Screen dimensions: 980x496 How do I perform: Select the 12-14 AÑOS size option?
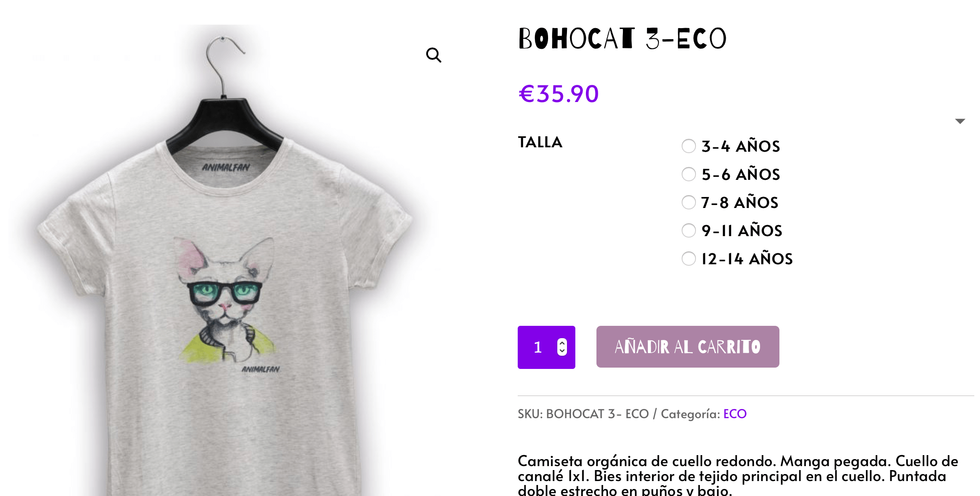pyautogui.click(x=688, y=259)
